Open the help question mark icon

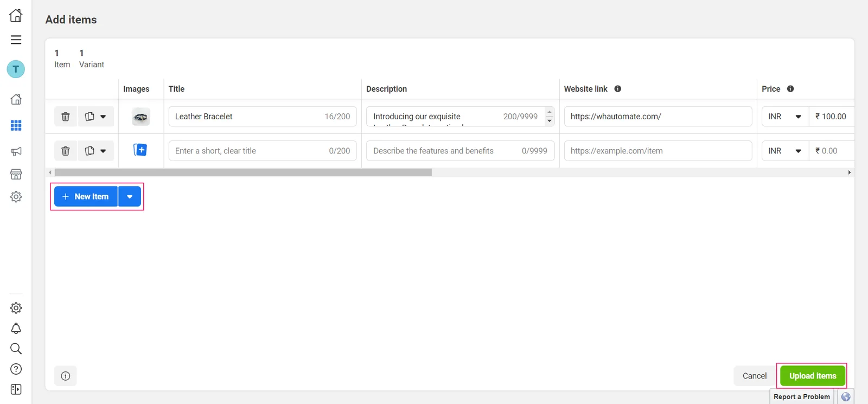click(16, 369)
